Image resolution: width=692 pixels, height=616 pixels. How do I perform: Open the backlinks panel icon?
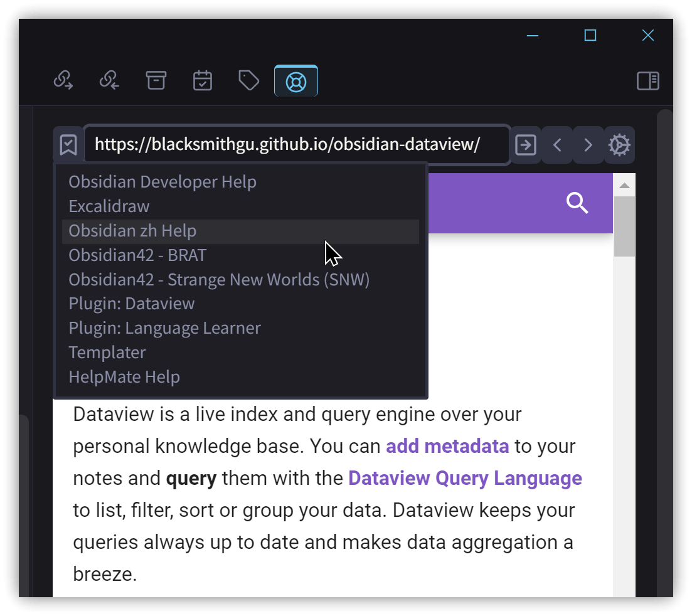point(109,81)
